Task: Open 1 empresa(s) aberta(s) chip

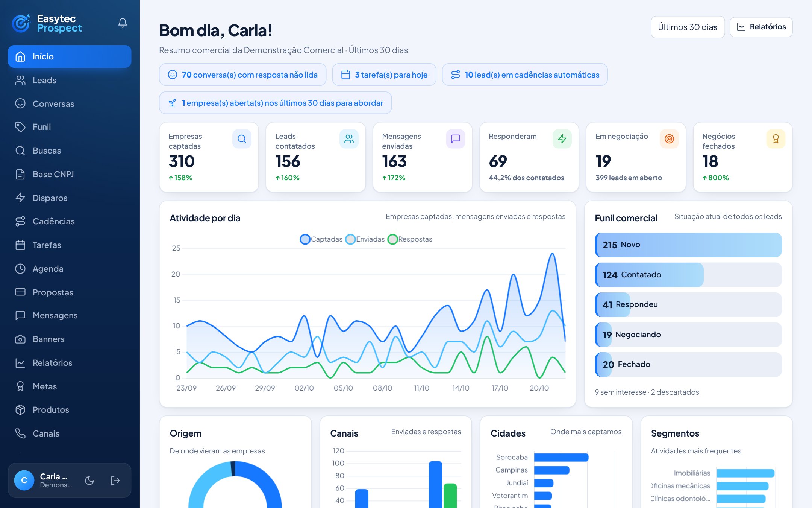Action: tap(275, 103)
